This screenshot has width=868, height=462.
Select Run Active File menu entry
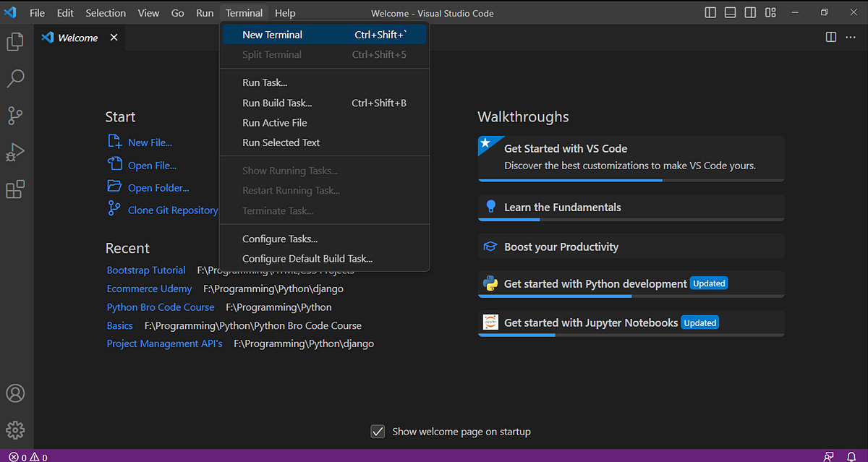[324, 123]
